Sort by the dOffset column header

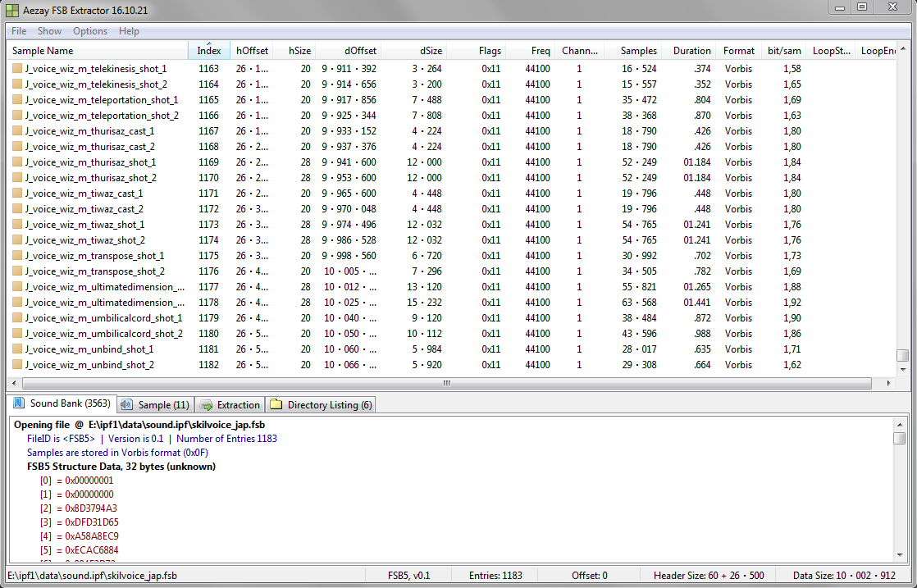pyautogui.click(x=349, y=50)
